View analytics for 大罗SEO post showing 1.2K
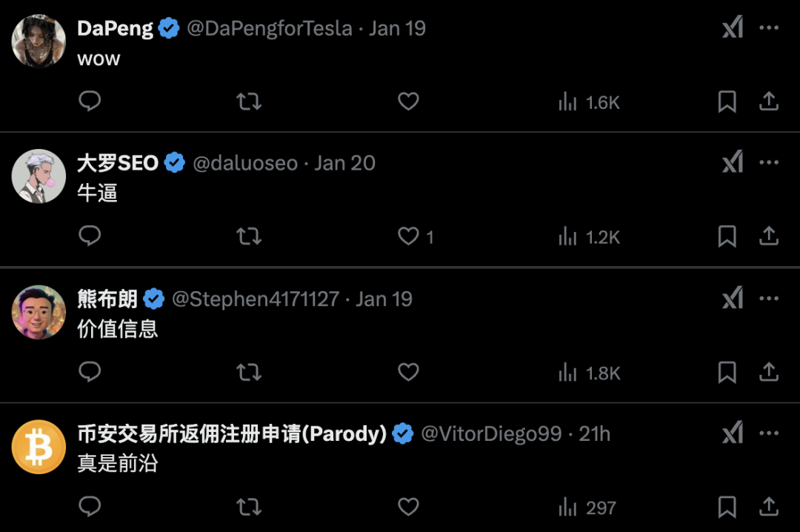The image size is (800, 532). point(589,237)
